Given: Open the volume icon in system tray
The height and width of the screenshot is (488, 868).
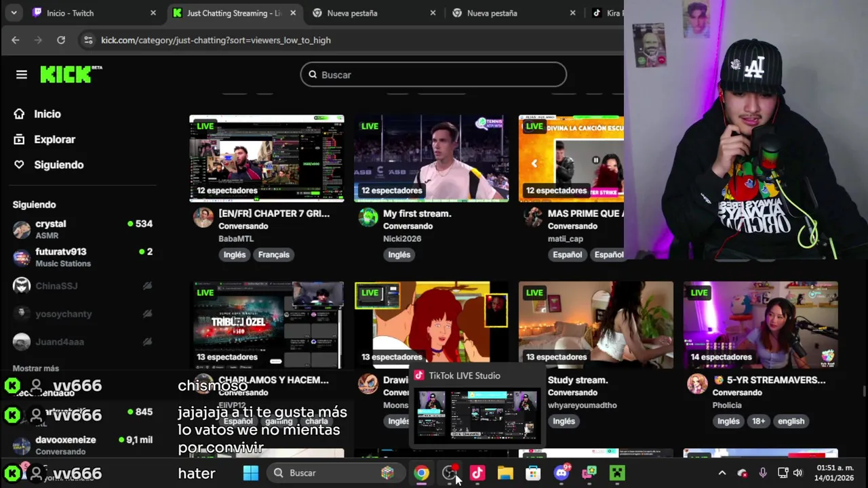Looking at the screenshot, I should click(798, 473).
